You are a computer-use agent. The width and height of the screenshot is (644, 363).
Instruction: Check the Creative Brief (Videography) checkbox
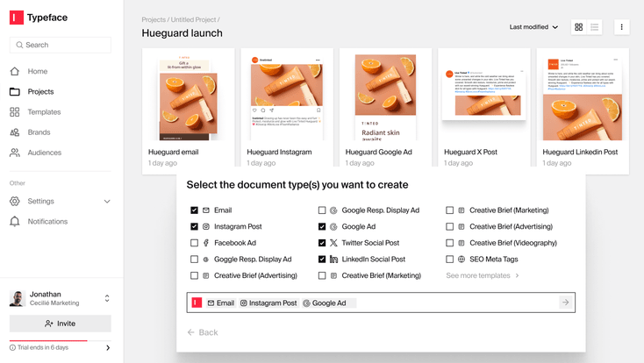tap(450, 243)
